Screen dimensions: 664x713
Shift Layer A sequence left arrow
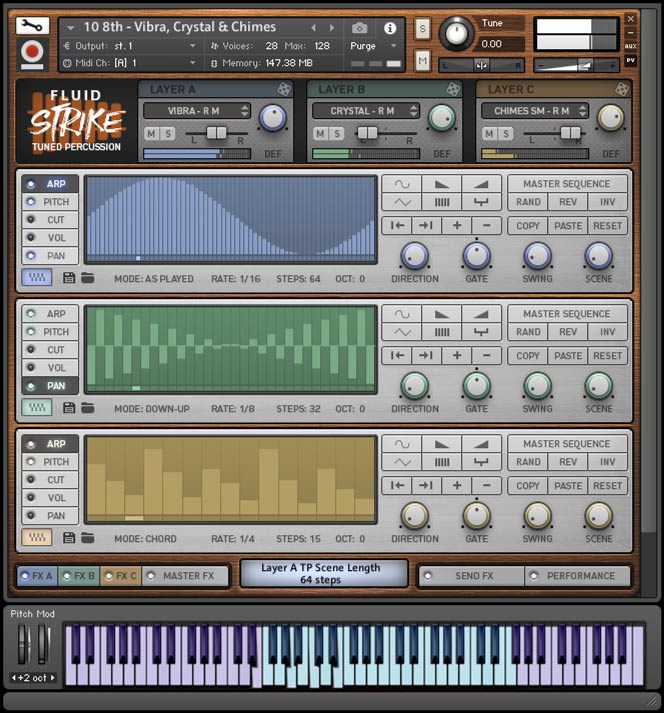pos(397,226)
